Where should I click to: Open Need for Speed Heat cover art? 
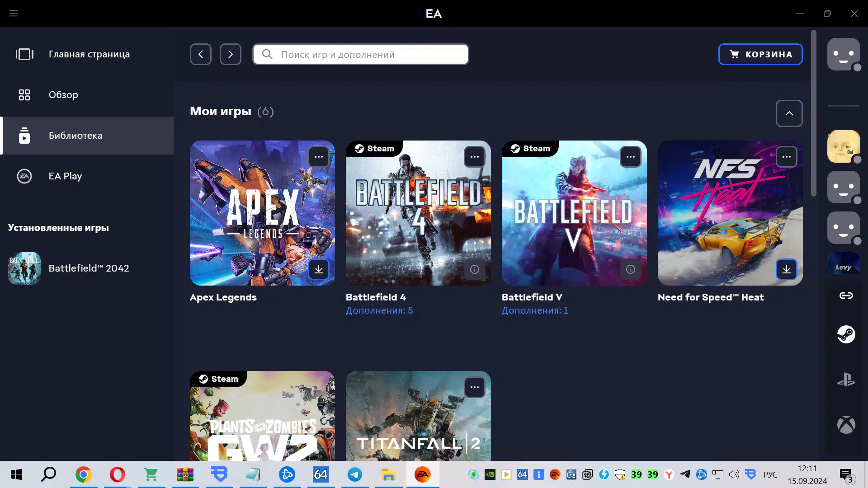click(730, 213)
